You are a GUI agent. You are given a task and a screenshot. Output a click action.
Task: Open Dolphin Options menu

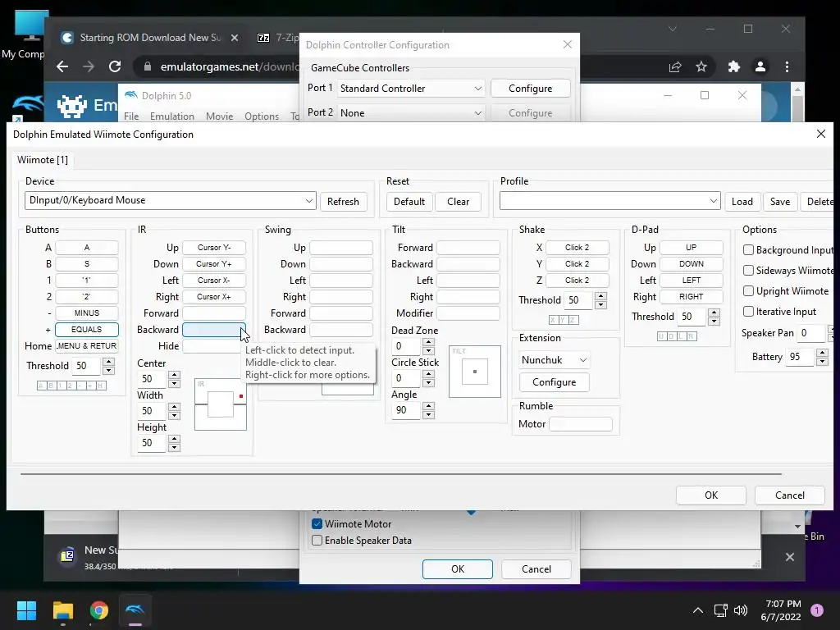point(262,116)
